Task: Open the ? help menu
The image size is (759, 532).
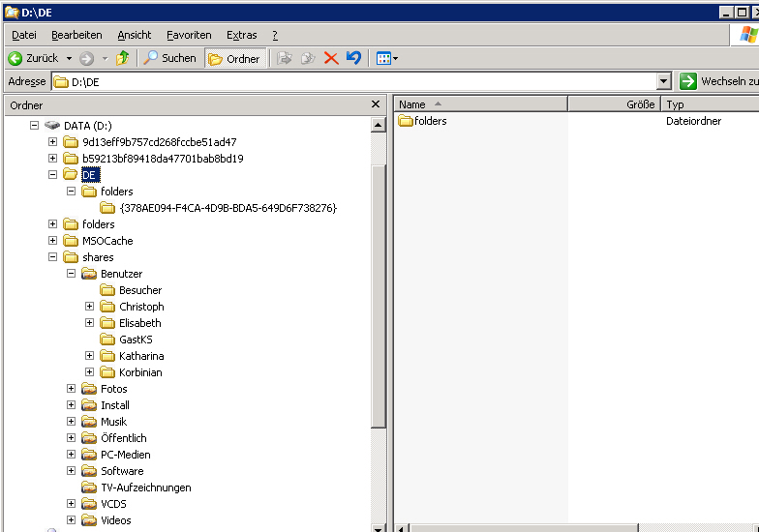Action: tap(275, 35)
